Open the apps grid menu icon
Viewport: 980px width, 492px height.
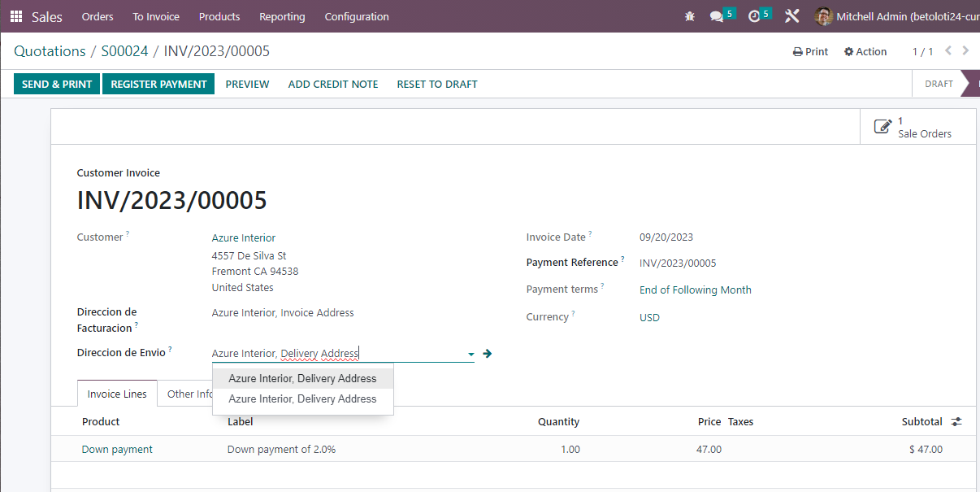(x=16, y=16)
